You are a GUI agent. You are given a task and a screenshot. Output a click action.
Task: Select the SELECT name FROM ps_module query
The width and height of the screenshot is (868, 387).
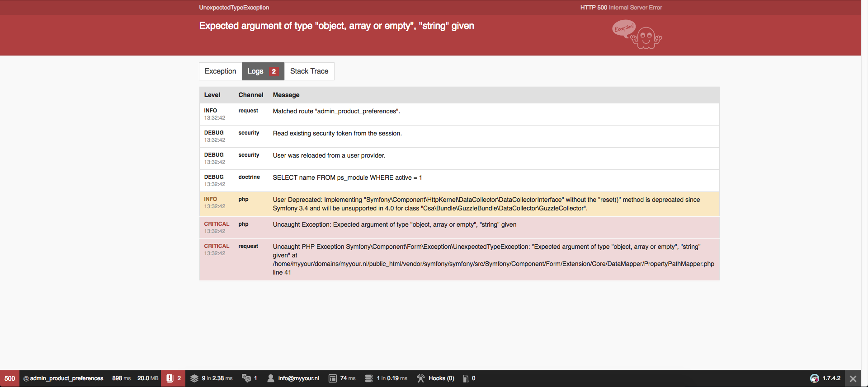point(347,177)
